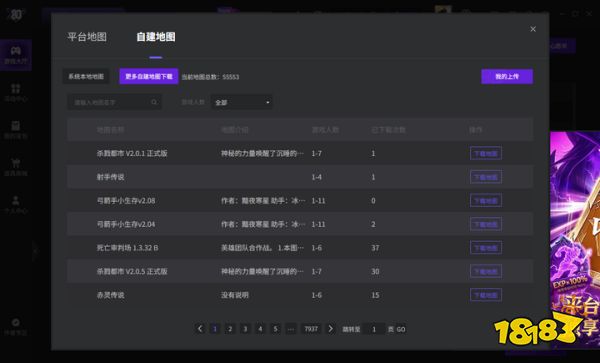
Task: Download map 杀戮都市 V2.0.5 正式版
Action: 486,272
